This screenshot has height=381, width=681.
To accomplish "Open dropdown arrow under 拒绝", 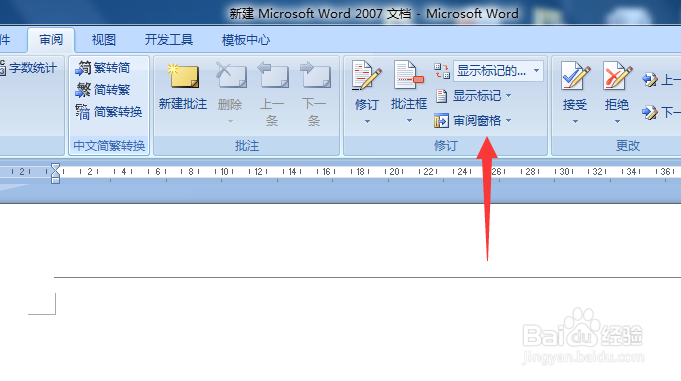I will tap(617, 122).
